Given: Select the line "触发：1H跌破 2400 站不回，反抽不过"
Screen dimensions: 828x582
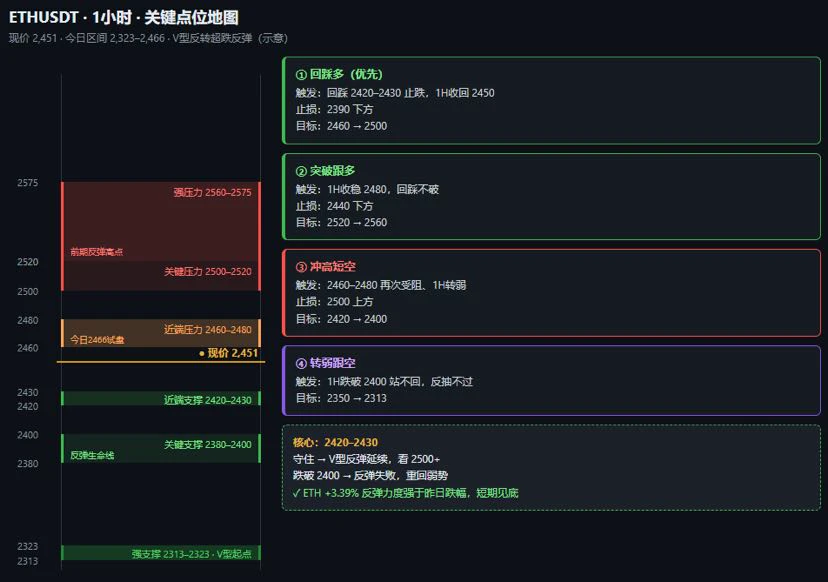Looking at the screenshot, I should [384, 382].
